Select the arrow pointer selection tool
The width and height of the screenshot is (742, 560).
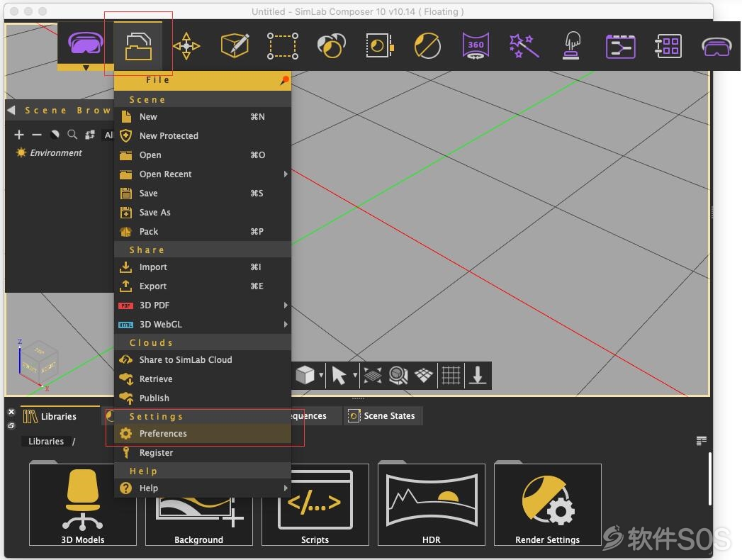coord(339,376)
